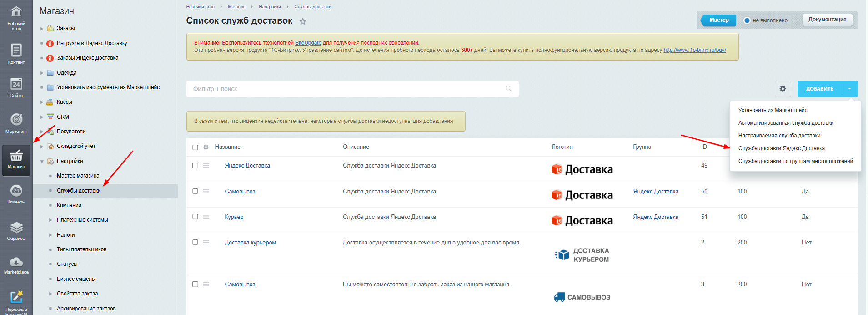Image resolution: width=868 pixels, height=315 pixels.
Task: Click the search magnifier in filter field
Action: pyautogui.click(x=508, y=89)
